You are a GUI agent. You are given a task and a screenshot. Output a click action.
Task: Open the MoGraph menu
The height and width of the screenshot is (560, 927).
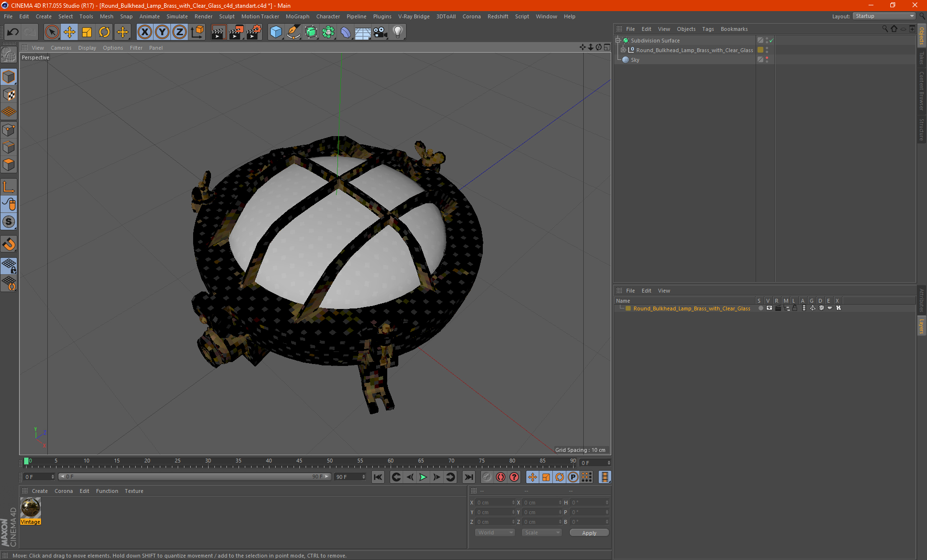(x=297, y=16)
